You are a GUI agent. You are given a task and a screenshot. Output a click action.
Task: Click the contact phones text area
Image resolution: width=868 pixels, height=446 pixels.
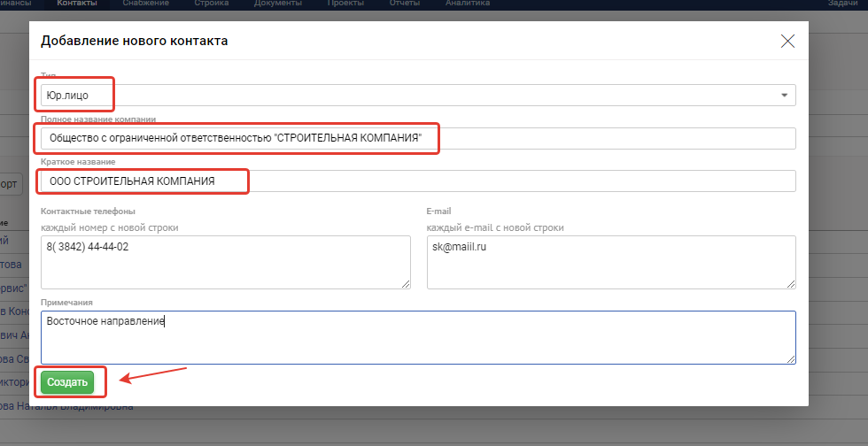pyautogui.click(x=225, y=262)
